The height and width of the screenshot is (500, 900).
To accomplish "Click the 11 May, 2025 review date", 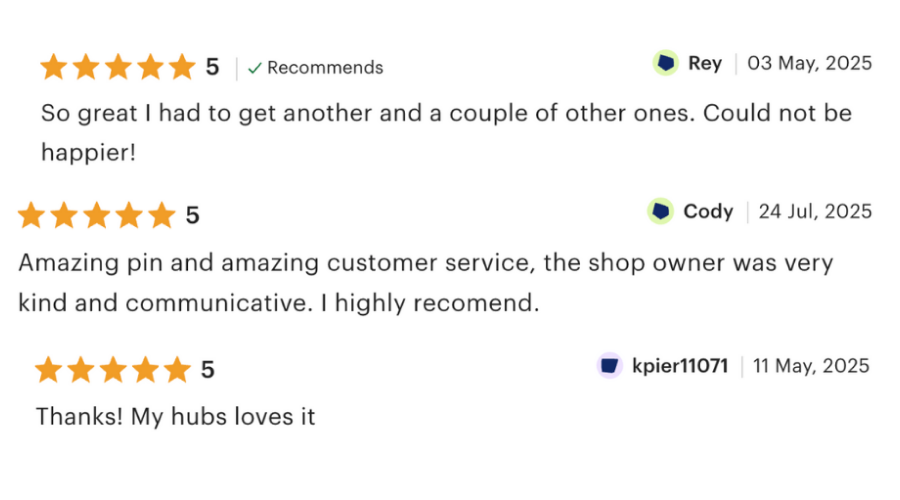I will click(x=811, y=365).
